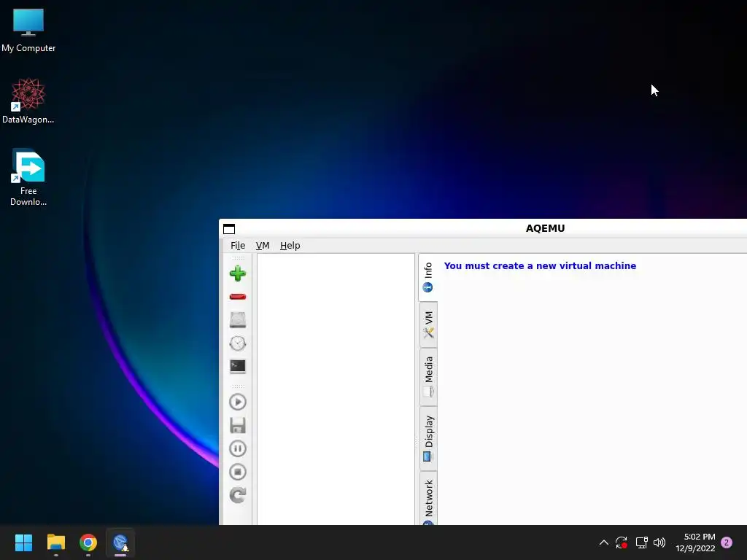Click the volume speaker tray icon

(659, 542)
